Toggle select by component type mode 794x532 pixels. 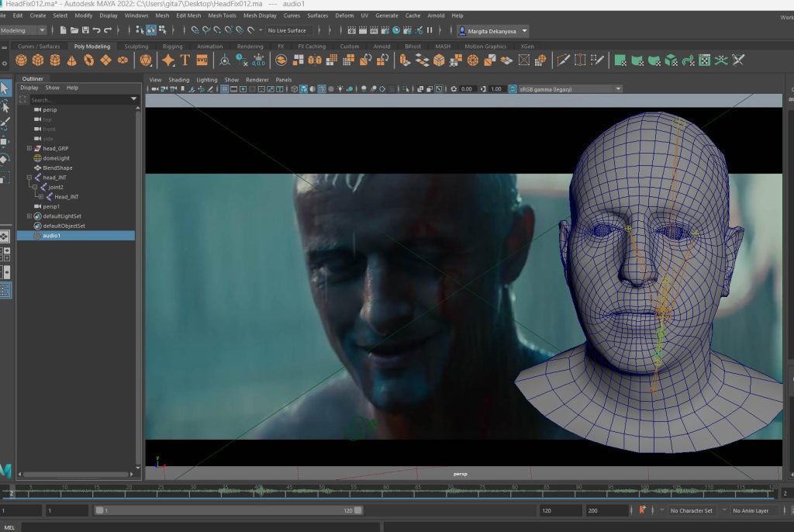point(162,30)
